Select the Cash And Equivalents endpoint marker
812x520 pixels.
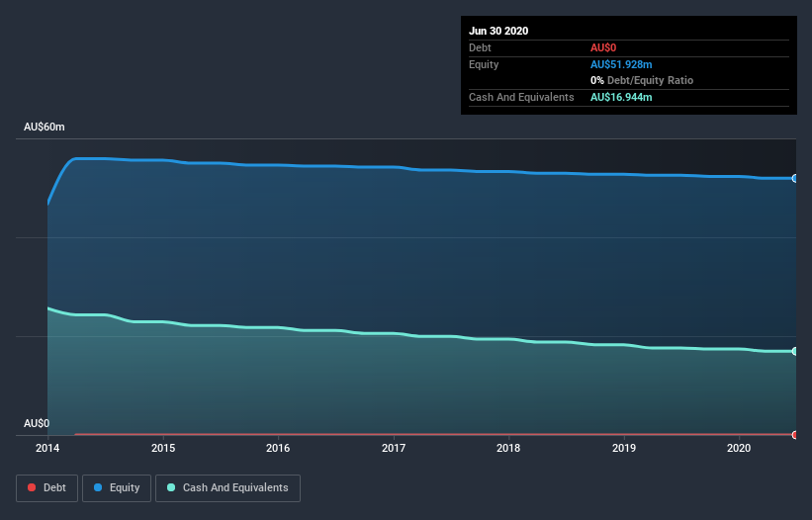click(794, 351)
